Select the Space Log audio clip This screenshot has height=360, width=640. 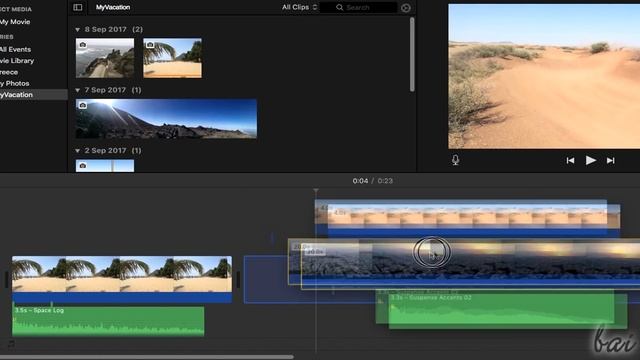108,321
